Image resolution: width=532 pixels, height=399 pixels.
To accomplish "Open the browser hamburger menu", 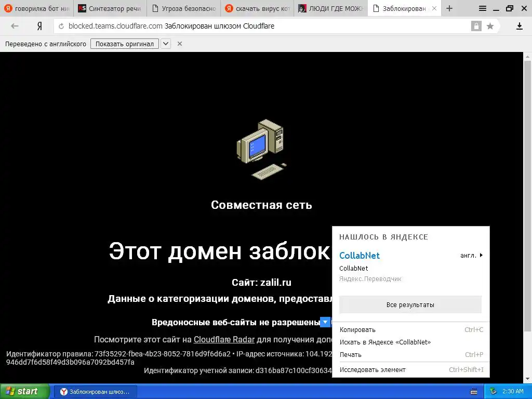I will [482, 8].
